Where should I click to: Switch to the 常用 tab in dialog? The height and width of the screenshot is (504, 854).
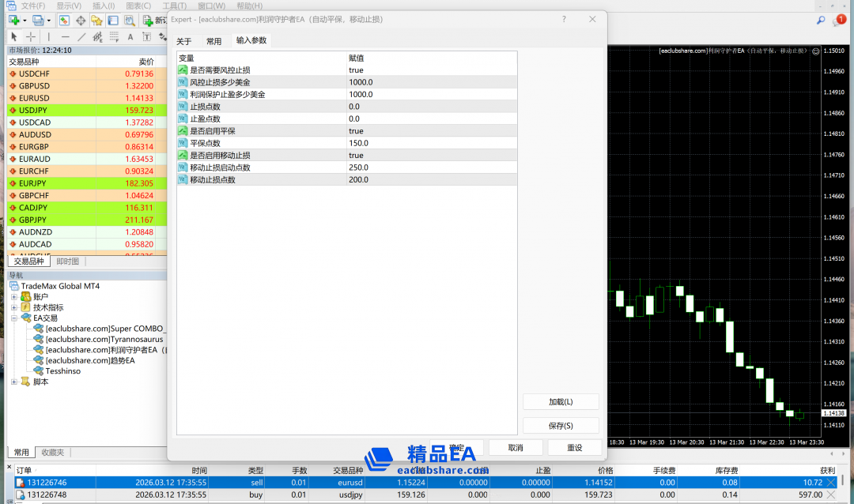(213, 41)
